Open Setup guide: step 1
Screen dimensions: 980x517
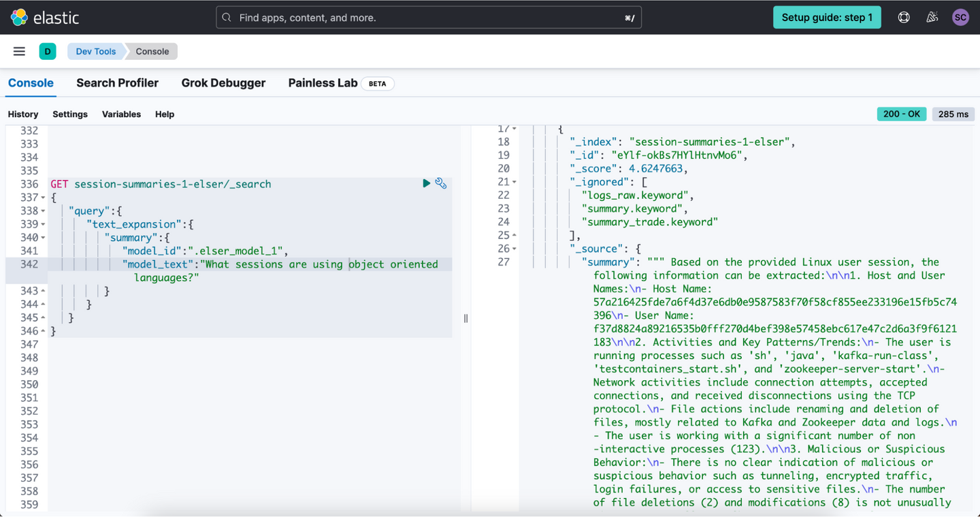[827, 17]
